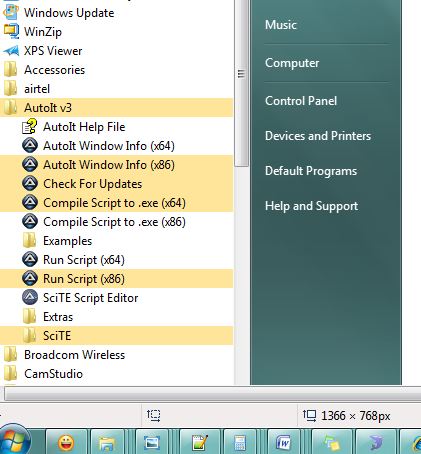Click the AutoIt Window Info (x64) icon
Screen dimensions: 421x454
click(x=30, y=146)
